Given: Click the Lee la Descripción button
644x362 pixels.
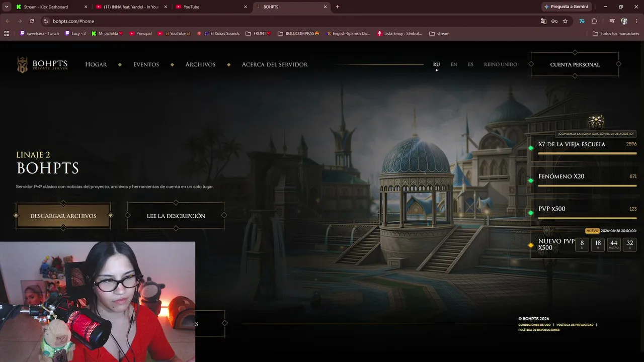Looking at the screenshot, I should 176,216.
